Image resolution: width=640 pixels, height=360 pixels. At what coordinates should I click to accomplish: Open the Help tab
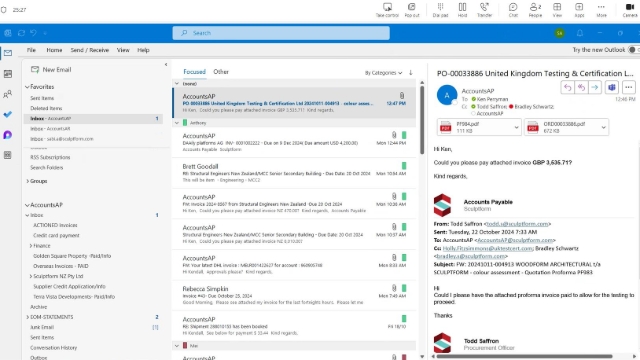(x=143, y=50)
